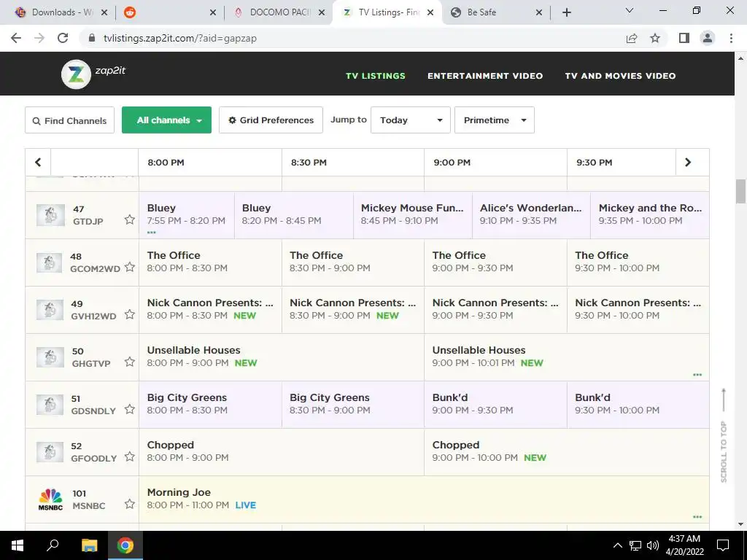The image size is (747, 560).
Task: Show hidden tray icons chevron
Action: (x=617, y=545)
